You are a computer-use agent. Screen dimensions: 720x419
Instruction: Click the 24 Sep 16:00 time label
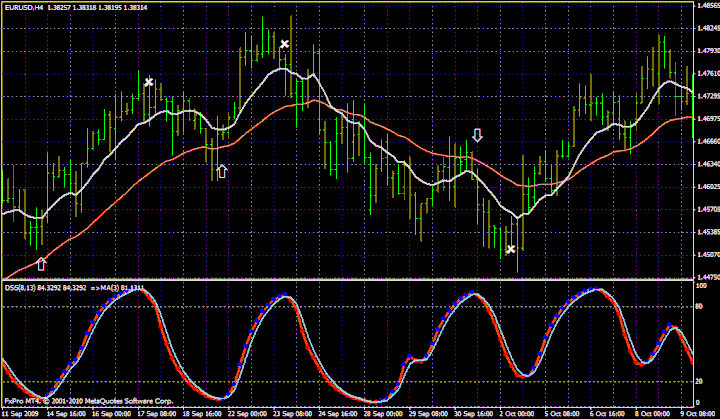click(x=338, y=413)
